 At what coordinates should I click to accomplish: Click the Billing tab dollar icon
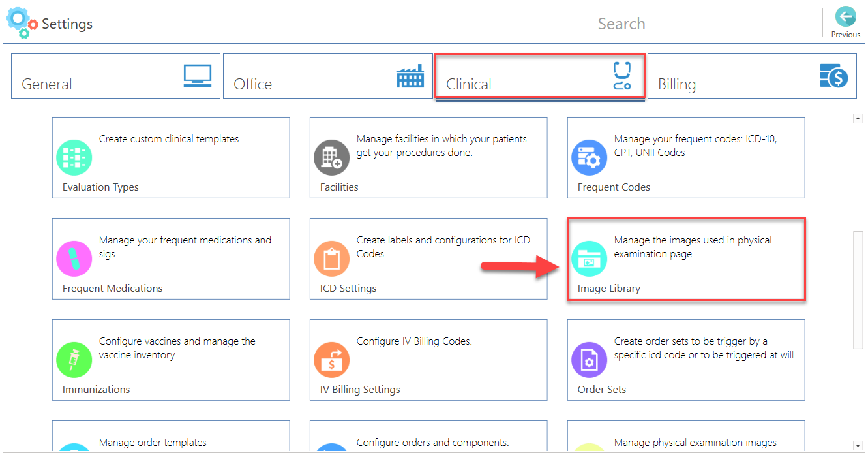(833, 76)
